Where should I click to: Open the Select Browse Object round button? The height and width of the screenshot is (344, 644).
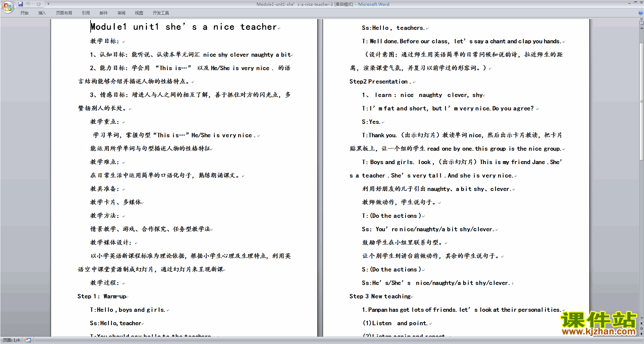pyautogui.click(x=642, y=329)
